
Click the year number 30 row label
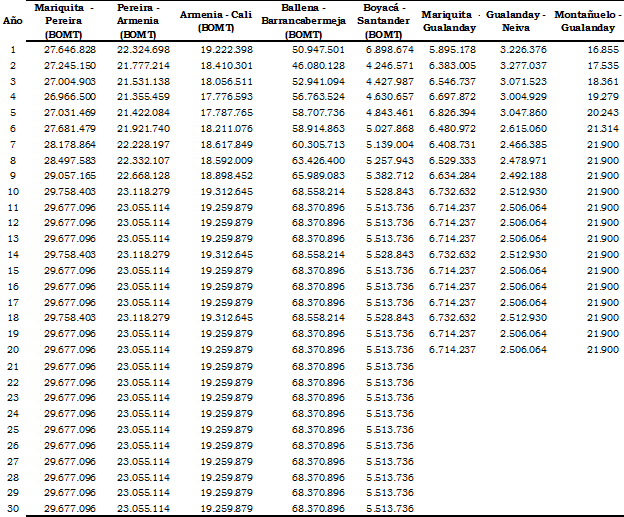click(13, 508)
